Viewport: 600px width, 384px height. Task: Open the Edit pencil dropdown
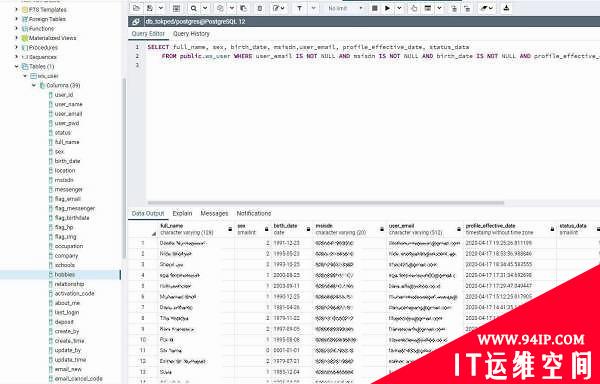(279, 8)
